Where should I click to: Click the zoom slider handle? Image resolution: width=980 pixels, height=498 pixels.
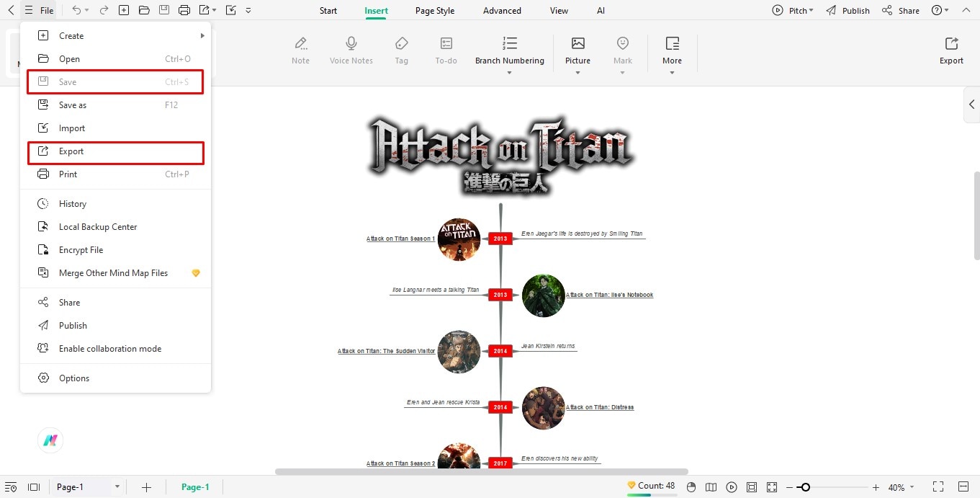(805, 487)
